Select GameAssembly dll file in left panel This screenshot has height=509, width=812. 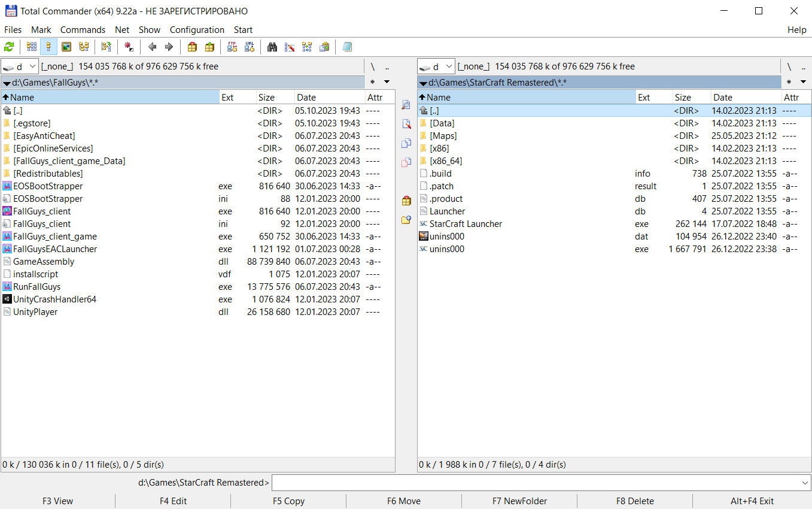pos(44,262)
